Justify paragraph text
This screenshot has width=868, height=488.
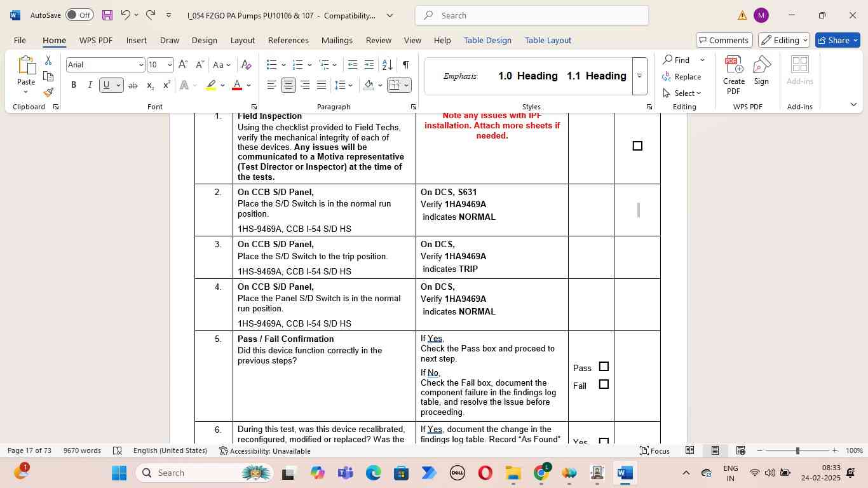pos(322,85)
